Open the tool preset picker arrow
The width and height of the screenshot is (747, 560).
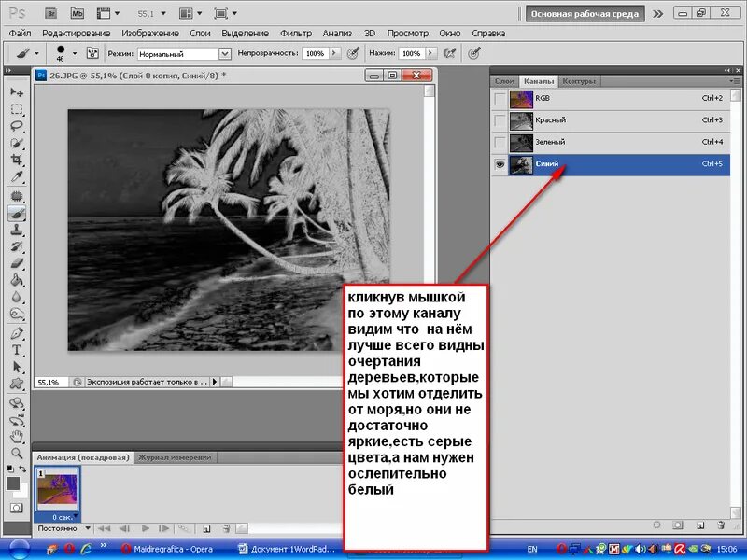(36, 53)
